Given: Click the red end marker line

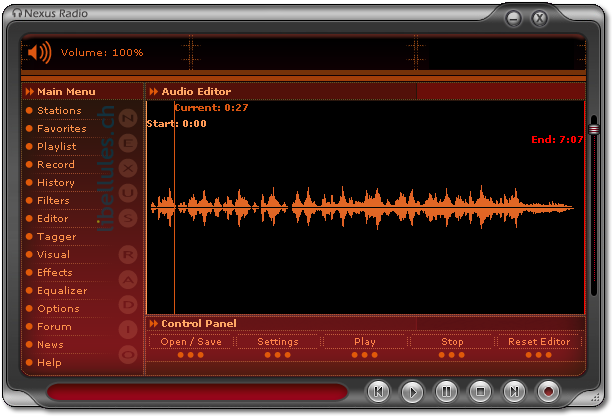Looking at the screenshot, I should [584, 207].
